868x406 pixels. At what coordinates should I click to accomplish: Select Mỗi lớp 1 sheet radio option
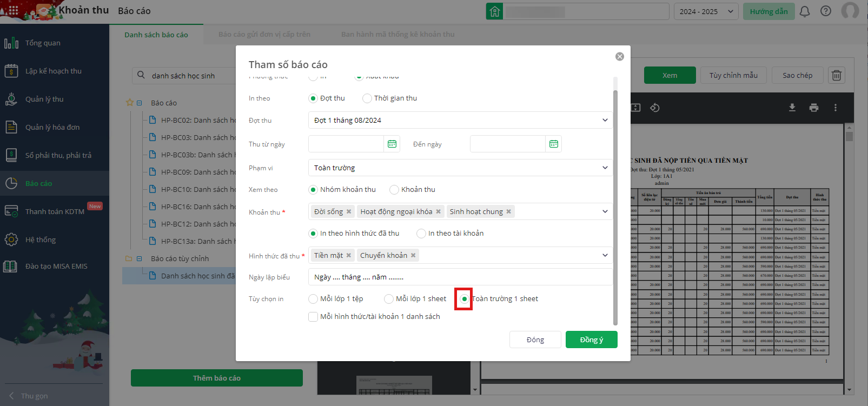pos(389,299)
